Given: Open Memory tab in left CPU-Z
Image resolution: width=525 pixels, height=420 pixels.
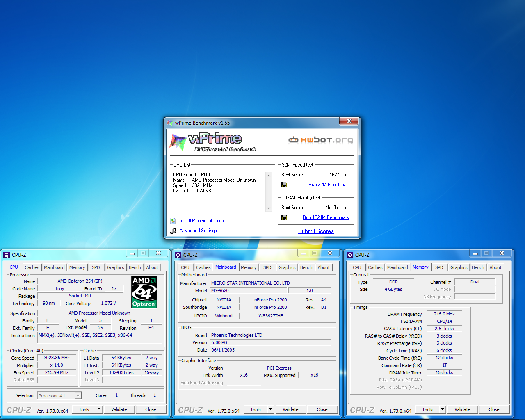Looking at the screenshot, I should click(x=77, y=267).
